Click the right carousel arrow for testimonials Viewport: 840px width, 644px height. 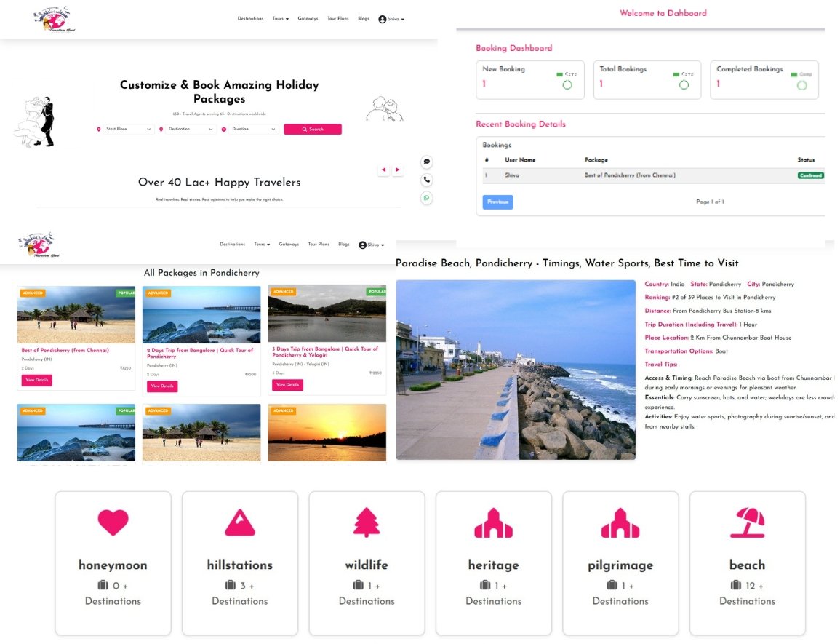(x=398, y=170)
